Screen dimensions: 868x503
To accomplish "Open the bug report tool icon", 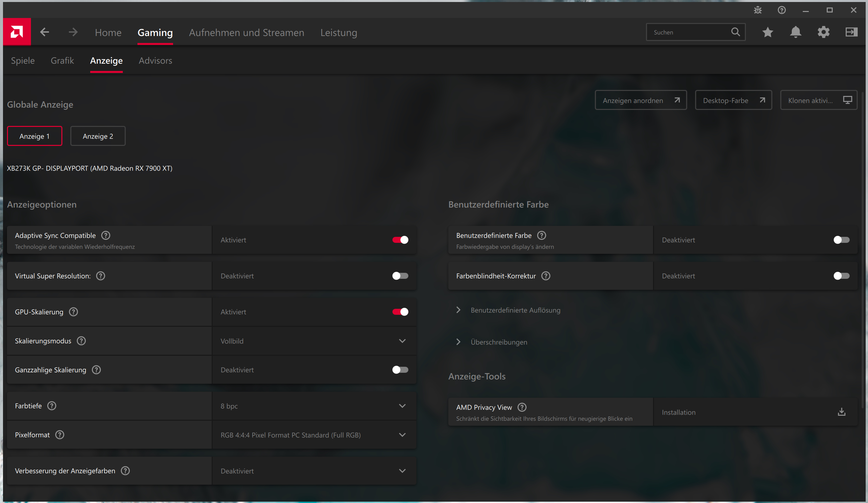I will (x=758, y=10).
